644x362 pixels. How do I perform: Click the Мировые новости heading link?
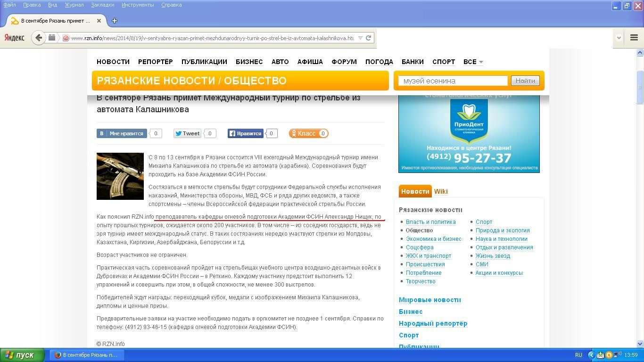[429, 300]
